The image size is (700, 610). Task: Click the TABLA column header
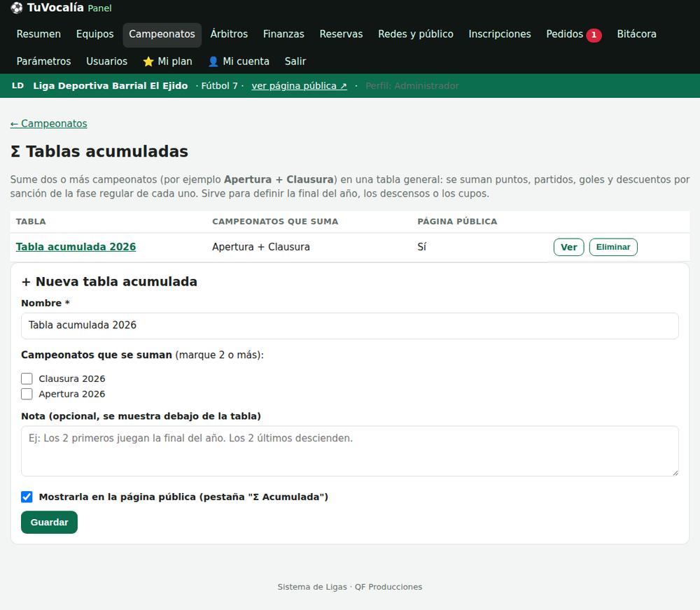(31, 222)
